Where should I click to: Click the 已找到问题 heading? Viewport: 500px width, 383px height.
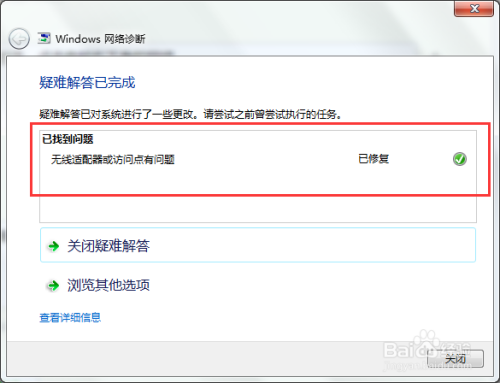pos(68,139)
